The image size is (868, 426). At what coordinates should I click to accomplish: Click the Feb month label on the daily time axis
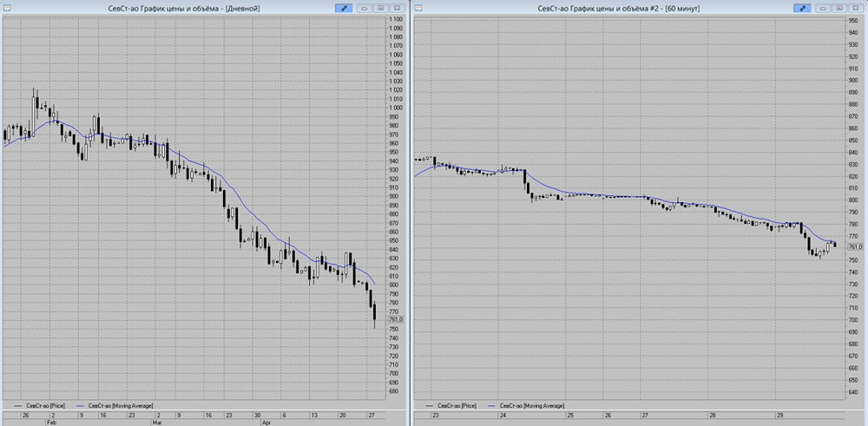[49, 422]
